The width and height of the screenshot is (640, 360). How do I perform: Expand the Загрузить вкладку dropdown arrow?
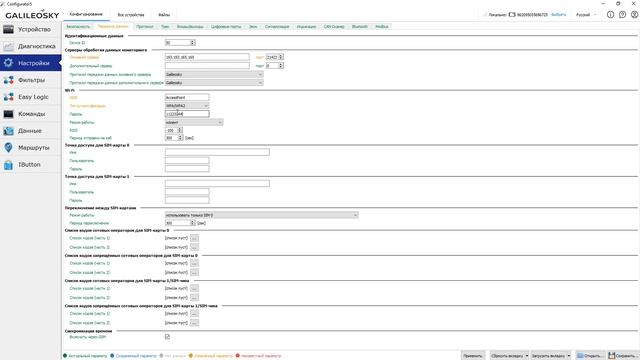click(569, 356)
